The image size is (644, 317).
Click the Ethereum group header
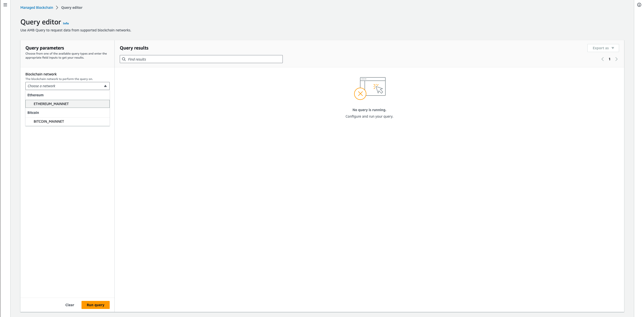coord(35,95)
